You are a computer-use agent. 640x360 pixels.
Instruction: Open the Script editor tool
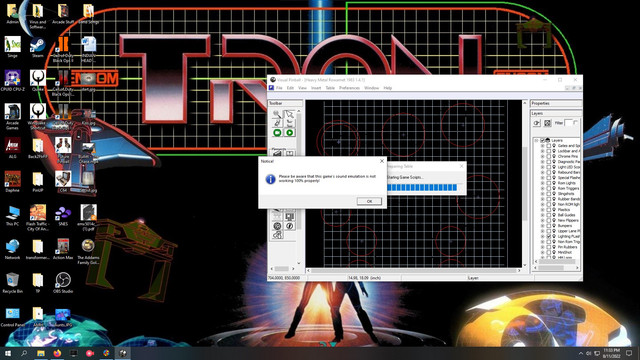tap(277, 123)
